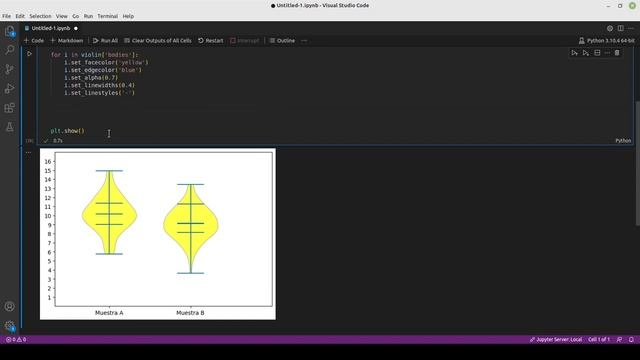
Task: Clear Outputs of All Cells
Action: [158, 40]
